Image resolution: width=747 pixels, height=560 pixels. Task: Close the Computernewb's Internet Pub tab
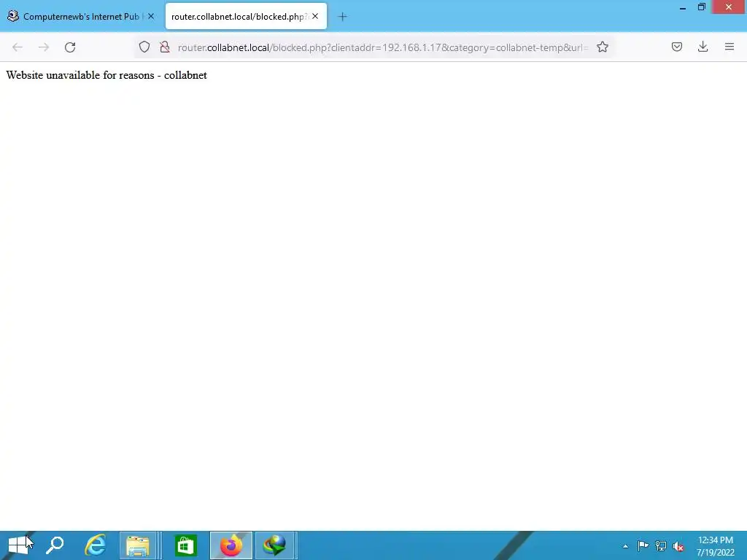(151, 16)
